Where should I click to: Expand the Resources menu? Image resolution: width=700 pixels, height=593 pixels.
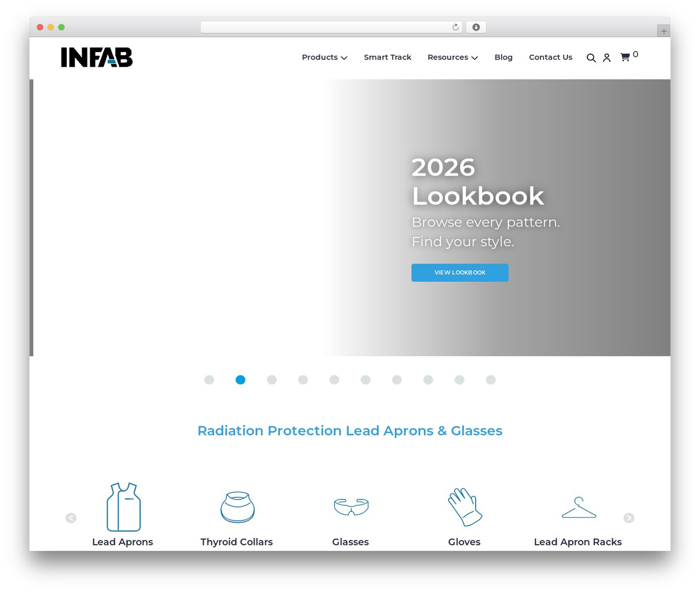(x=453, y=57)
